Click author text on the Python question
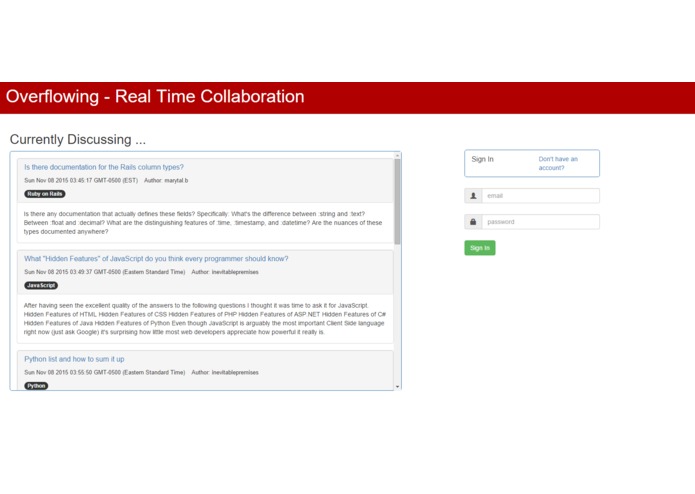The image size is (695, 494). [225, 373]
